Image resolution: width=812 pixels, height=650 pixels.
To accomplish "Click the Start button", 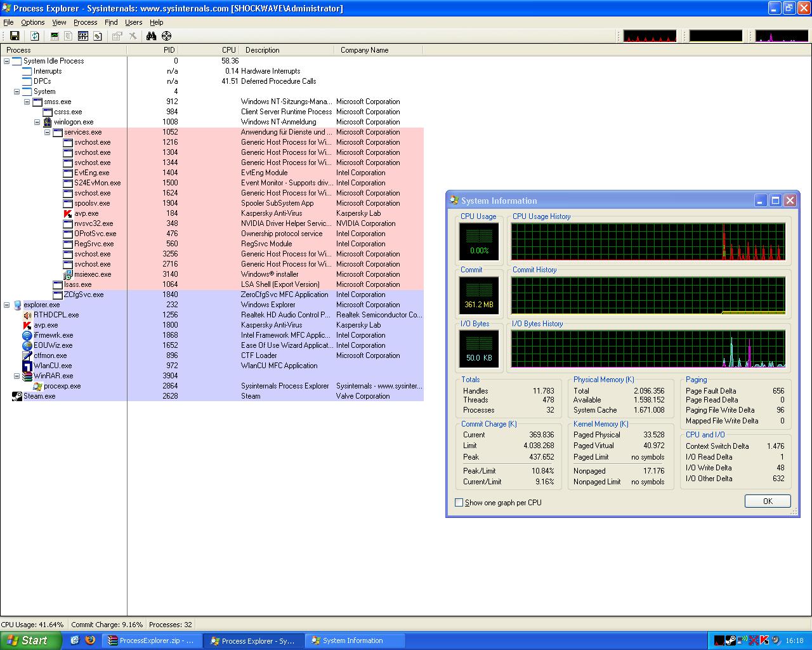I will 30,640.
